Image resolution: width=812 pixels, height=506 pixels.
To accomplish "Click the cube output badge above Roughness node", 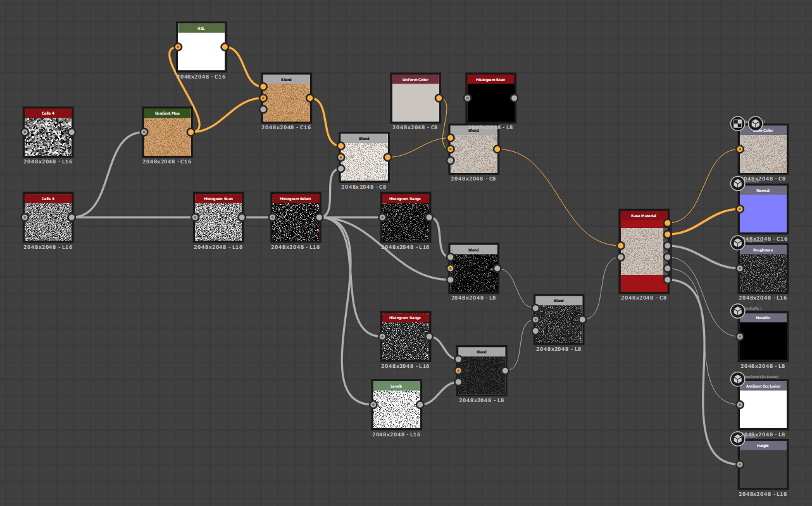I will (x=737, y=243).
